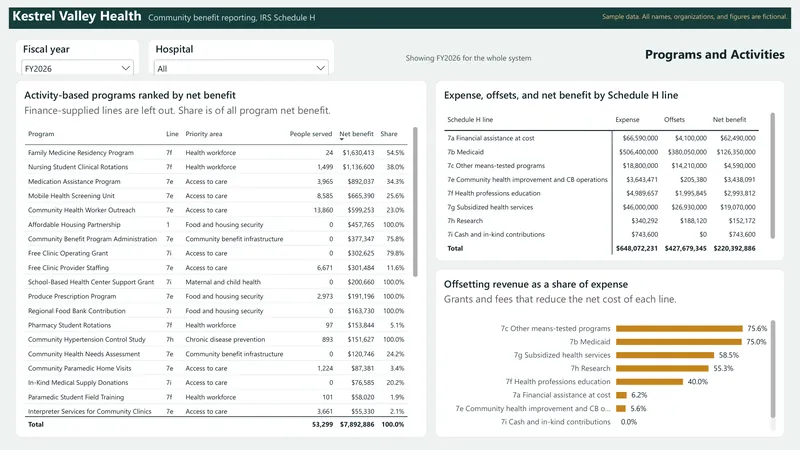The image size is (800, 450).
Task: Click 7c Other means-tested programs table row
Action: click(x=602, y=166)
